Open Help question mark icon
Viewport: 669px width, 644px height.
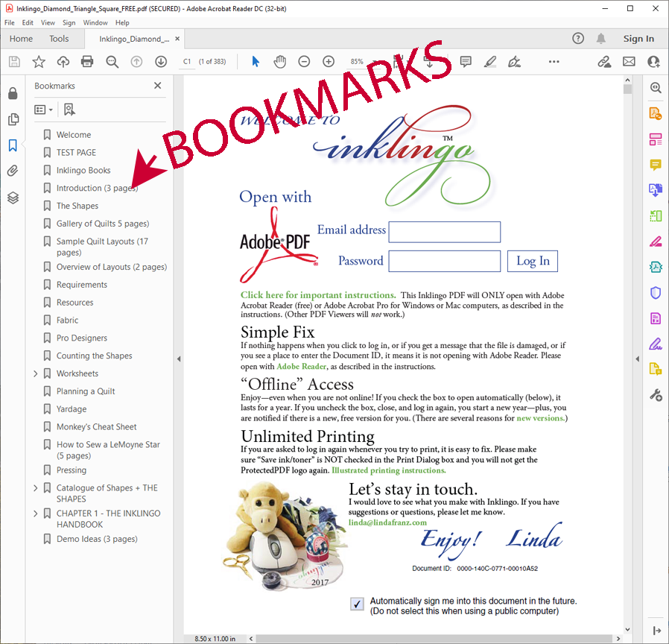578,39
